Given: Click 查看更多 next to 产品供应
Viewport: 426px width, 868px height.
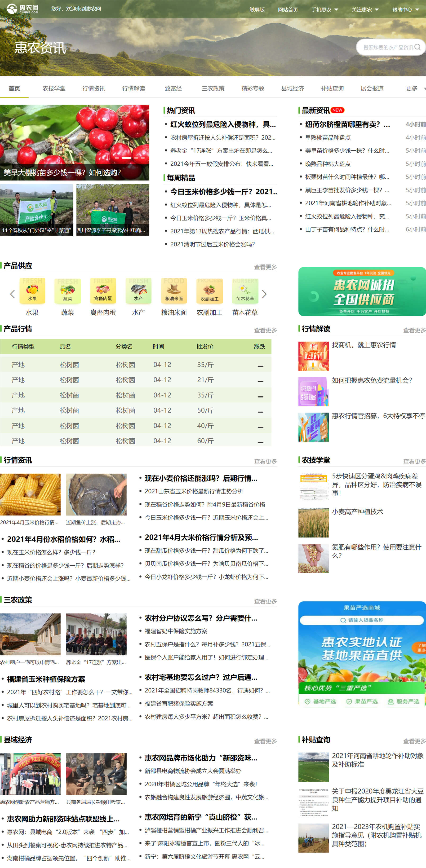Looking at the screenshot, I should (265, 267).
